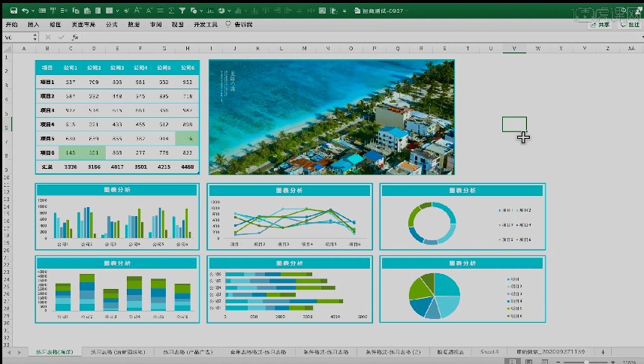This screenshot has width=644, height=364.
Task: Click the 告诉我 lightbulb search
Action: pos(239,25)
